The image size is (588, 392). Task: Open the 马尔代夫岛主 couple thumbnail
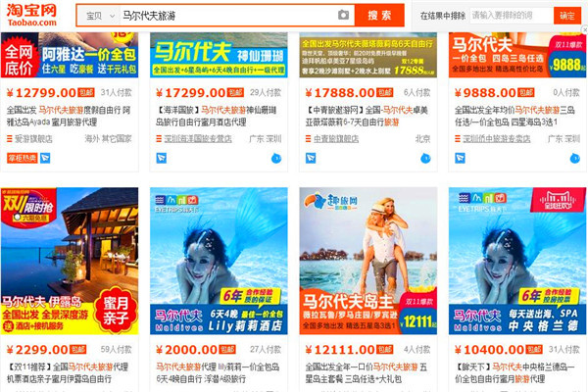point(367,261)
